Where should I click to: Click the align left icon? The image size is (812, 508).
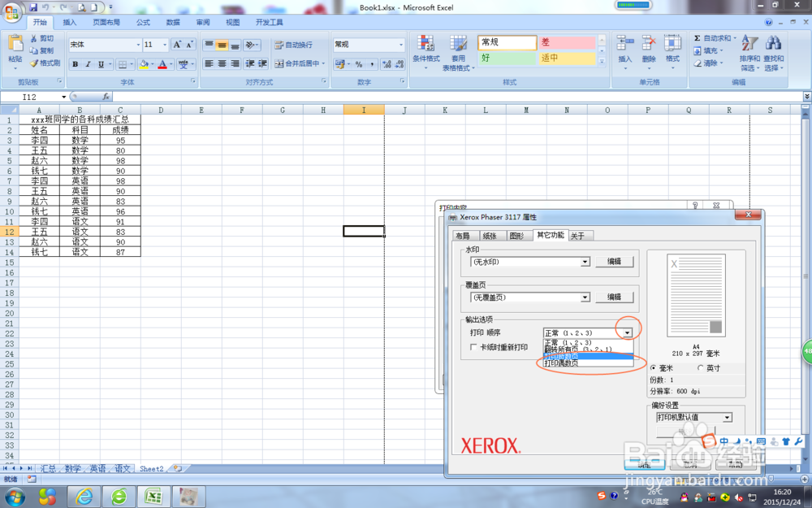click(x=209, y=63)
